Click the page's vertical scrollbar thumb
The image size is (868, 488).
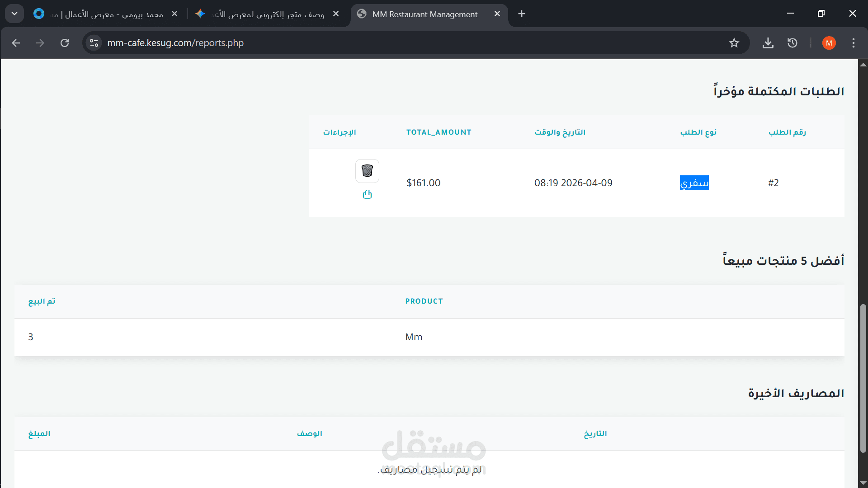(x=863, y=378)
